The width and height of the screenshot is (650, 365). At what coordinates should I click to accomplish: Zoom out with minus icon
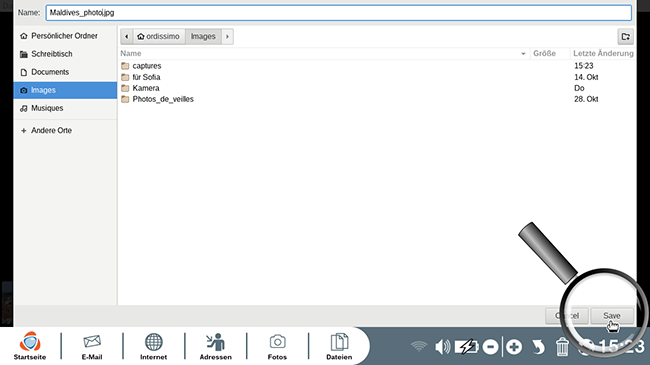click(x=490, y=346)
